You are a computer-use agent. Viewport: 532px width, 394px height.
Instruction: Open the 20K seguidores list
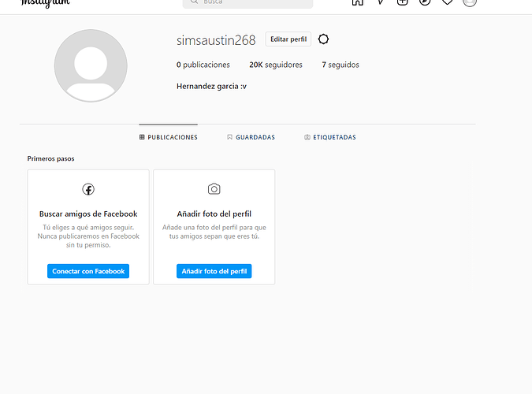pos(276,65)
